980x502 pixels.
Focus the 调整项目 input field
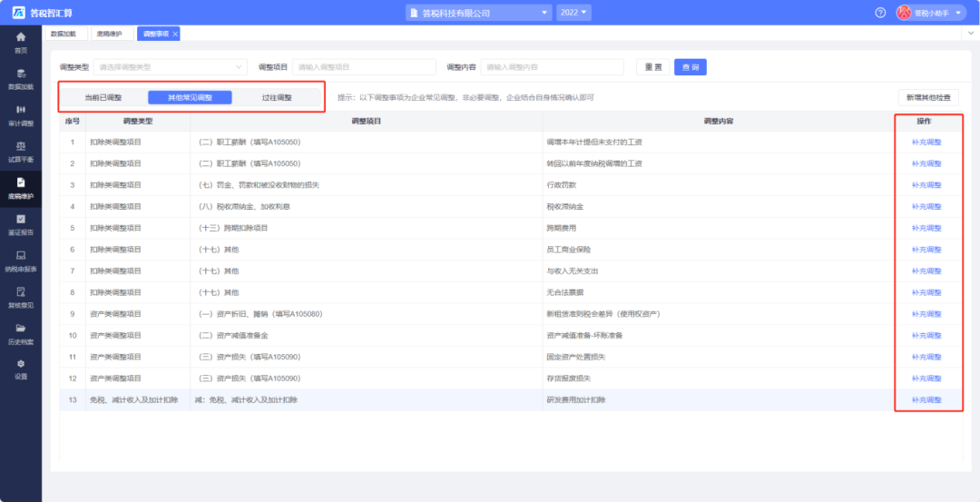click(x=364, y=67)
